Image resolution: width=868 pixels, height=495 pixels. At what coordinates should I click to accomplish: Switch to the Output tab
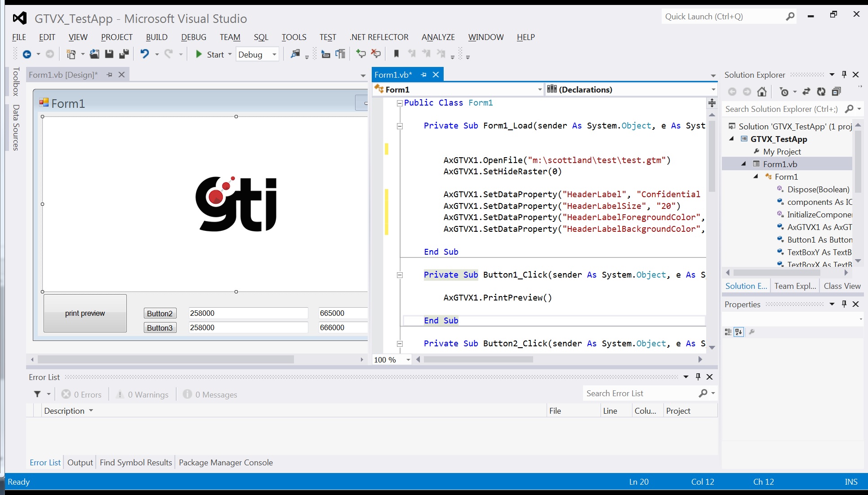[80, 462]
